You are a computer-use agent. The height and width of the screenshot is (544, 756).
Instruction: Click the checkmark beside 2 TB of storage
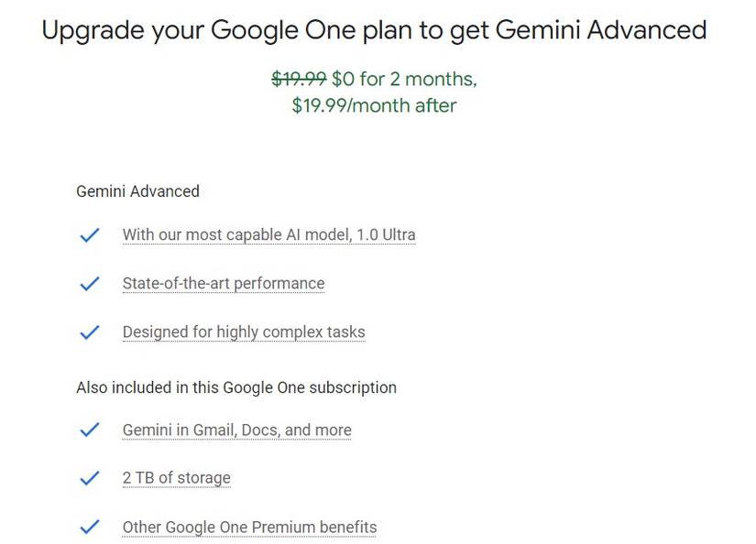click(x=89, y=478)
